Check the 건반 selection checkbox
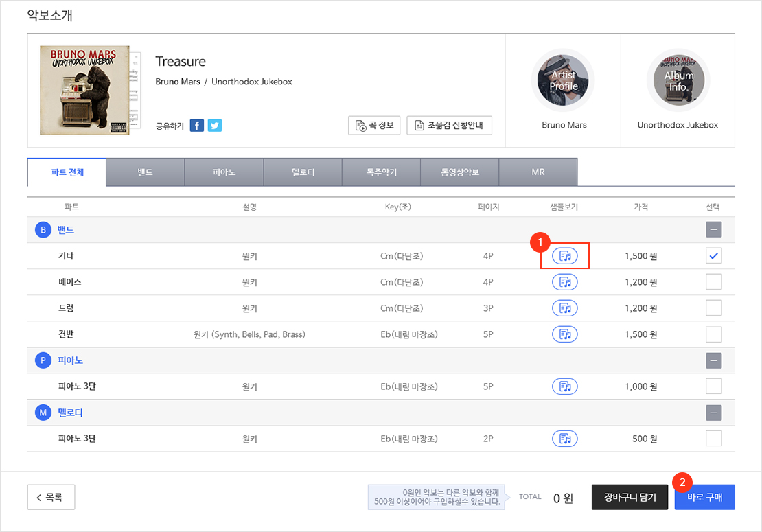 (x=713, y=334)
